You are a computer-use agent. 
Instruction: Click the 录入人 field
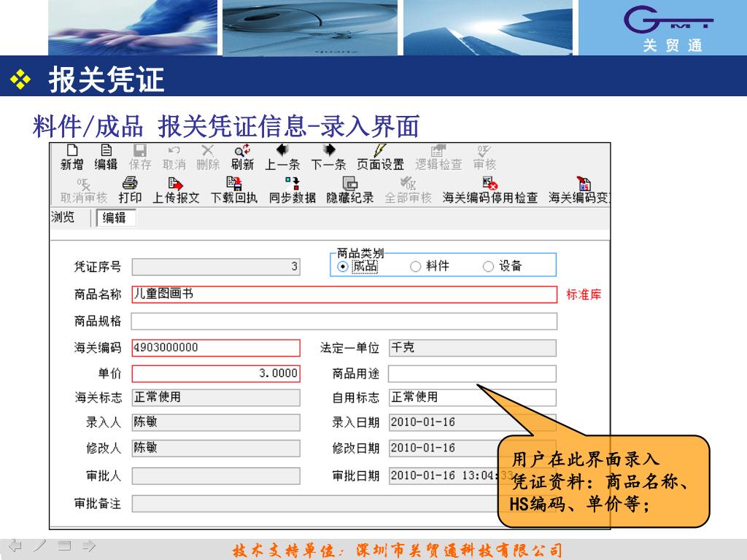216,422
